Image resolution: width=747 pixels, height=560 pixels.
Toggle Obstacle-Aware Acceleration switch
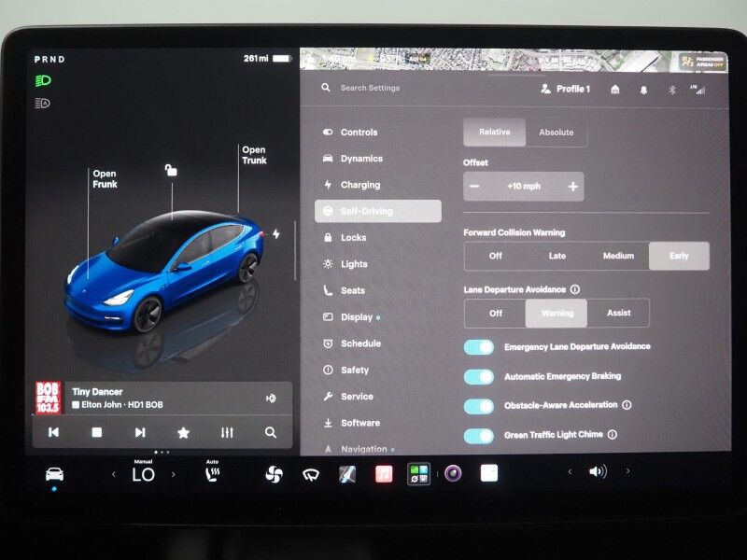(x=479, y=406)
